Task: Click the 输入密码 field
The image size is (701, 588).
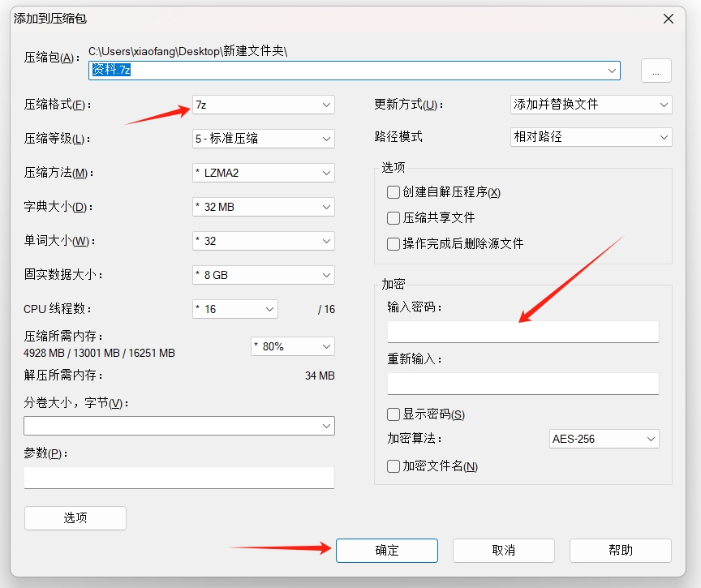Action: tap(523, 332)
